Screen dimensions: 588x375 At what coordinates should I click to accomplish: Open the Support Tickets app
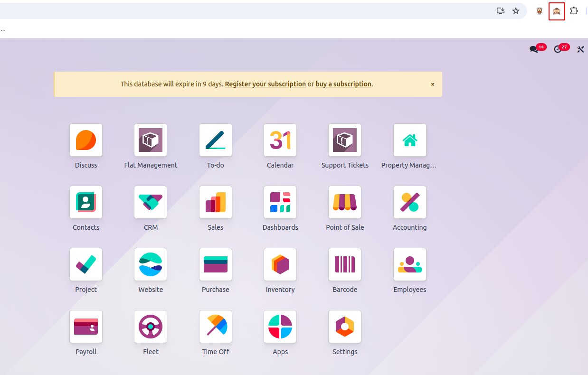pyautogui.click(x=345, y=140)
